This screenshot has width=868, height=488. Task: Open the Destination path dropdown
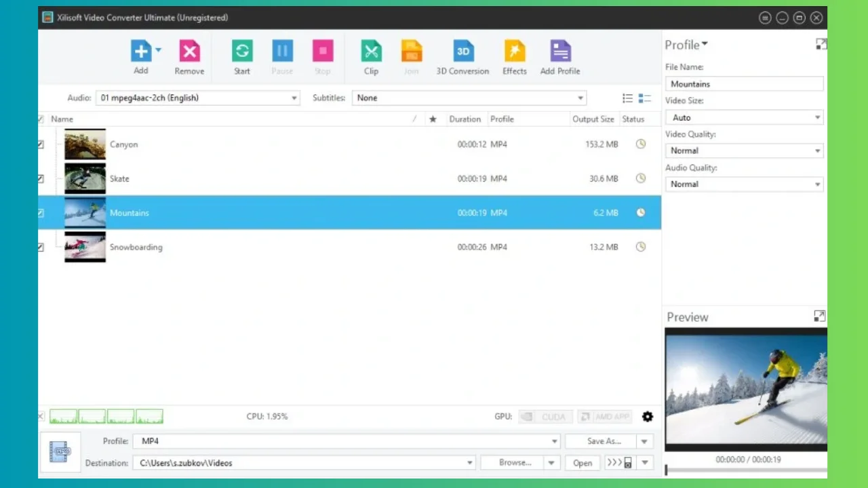click(x=470, y=463)
